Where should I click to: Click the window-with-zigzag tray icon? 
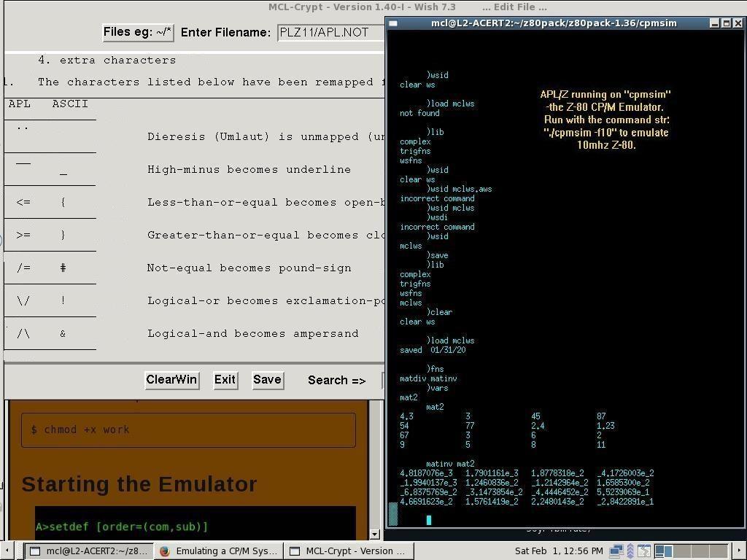[643, 551]
